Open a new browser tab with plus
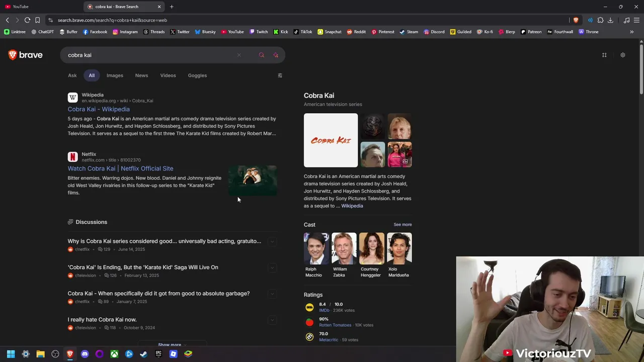This screenshot has width=644, height=362. pos(172,7)
